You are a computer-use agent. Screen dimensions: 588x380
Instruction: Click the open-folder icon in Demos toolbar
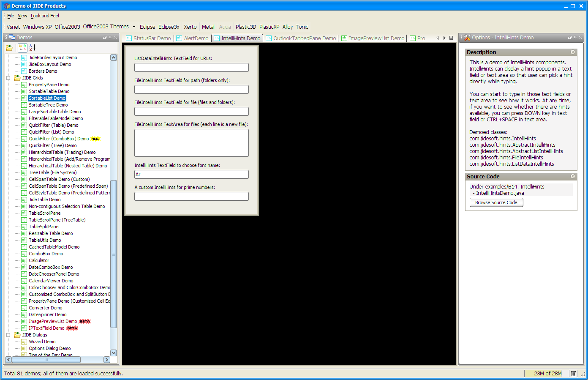(9, 48)
